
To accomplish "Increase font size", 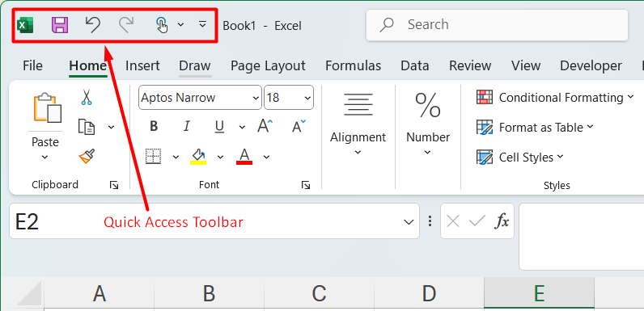I will point(265,126).
